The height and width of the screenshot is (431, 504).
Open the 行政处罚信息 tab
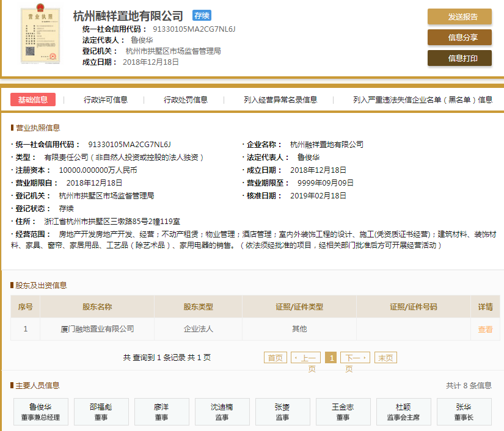[186, 100]
